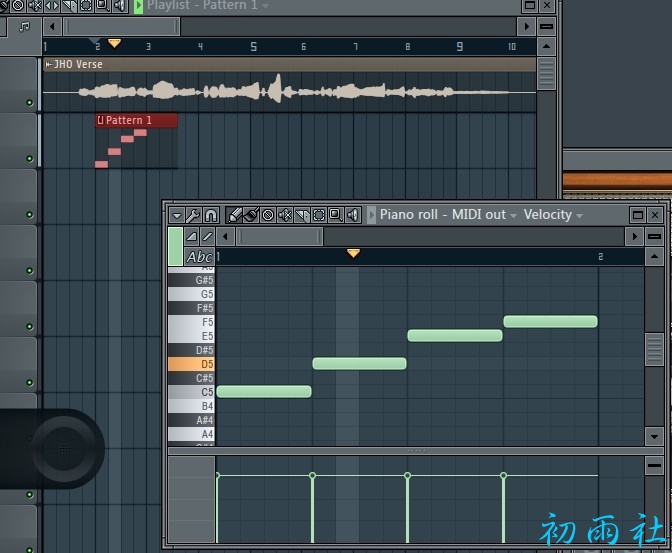Viewport: 672px width, 553px height.
Task: Toggle mute dot on third Playlist track
Action: 30,214
